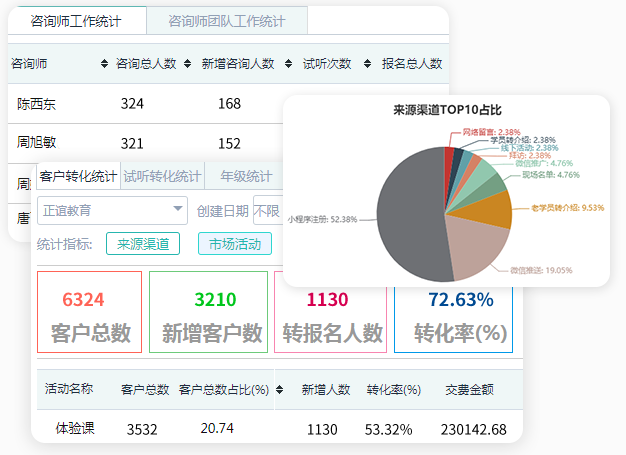Click value 53.32% in 体验课 row
626x455 pixels.
(x=388, y=429)
